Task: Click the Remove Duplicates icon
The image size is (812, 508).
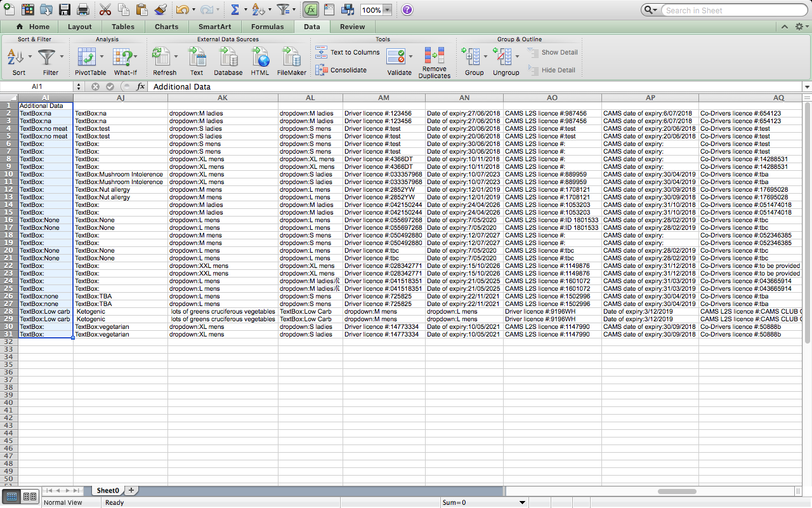Action: click(x=435, y=57)
